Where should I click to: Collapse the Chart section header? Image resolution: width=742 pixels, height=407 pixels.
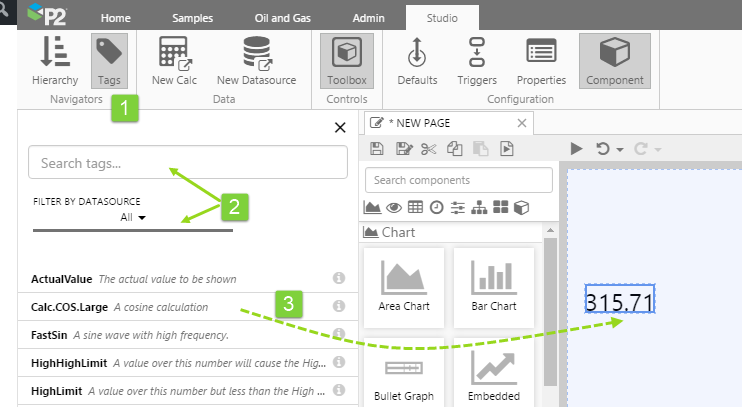(451, 232)
